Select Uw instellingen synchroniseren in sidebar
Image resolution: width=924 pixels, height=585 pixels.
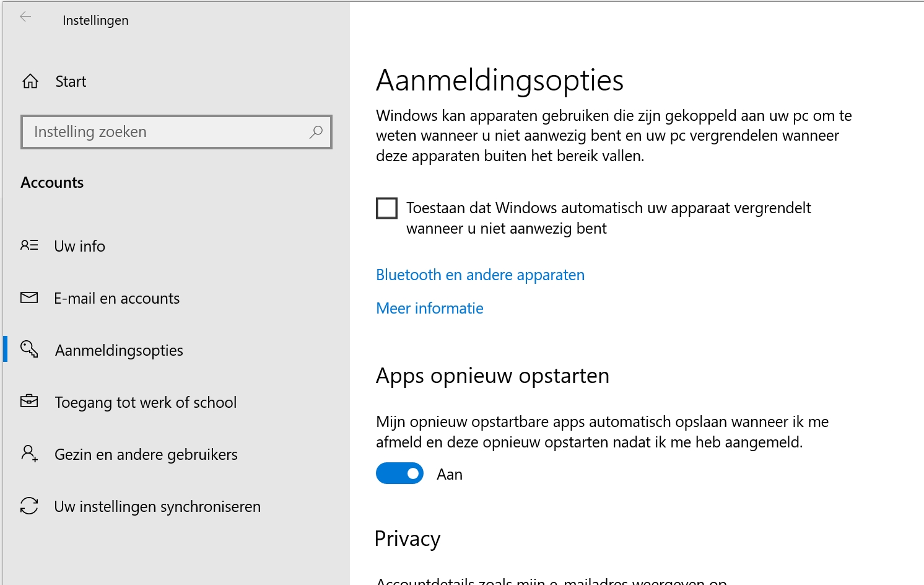[x=157, y=506]
